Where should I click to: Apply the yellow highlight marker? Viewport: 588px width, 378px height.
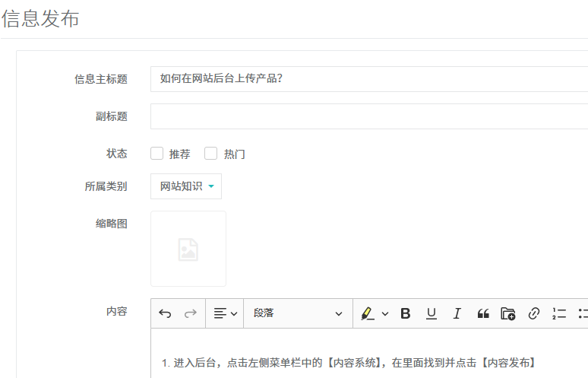pos(368,313)
